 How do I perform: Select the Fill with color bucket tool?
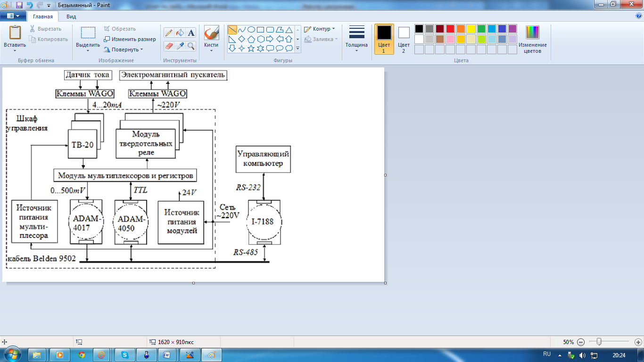[x=180, y=33]
